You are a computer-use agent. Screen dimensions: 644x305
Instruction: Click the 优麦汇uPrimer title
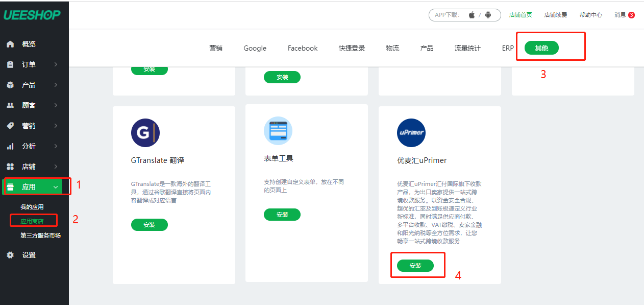tap(422, 160)
